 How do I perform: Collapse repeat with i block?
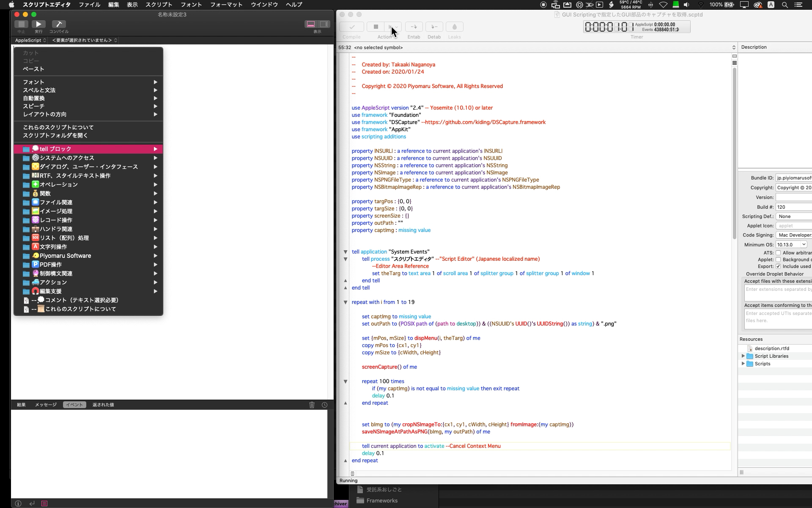click(345, 302)
